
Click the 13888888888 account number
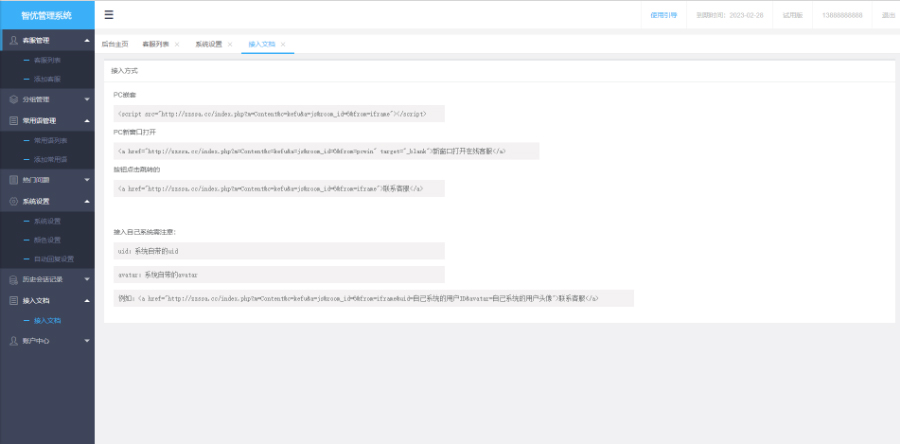(x=842, y=15)
